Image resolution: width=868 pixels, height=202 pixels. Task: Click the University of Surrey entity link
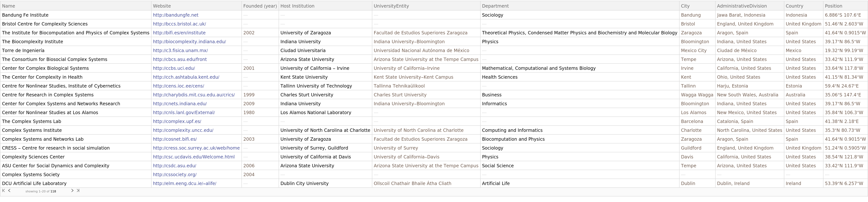[396, 148]
